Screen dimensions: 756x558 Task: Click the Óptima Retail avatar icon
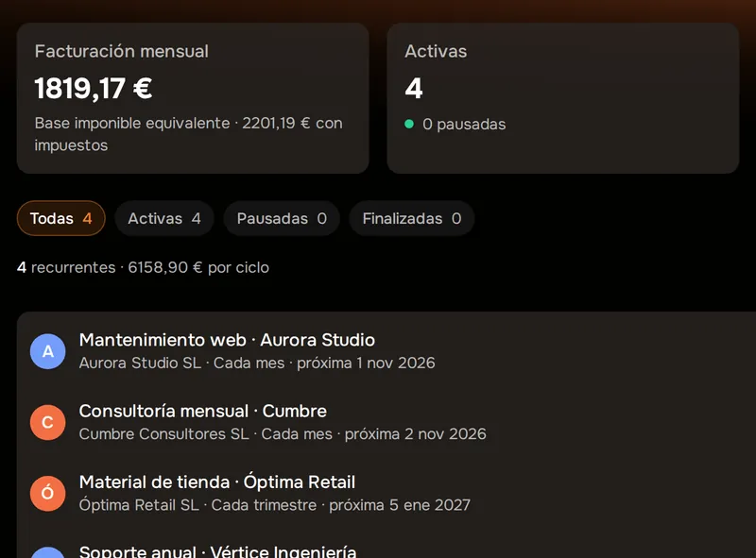pos(48,493)
